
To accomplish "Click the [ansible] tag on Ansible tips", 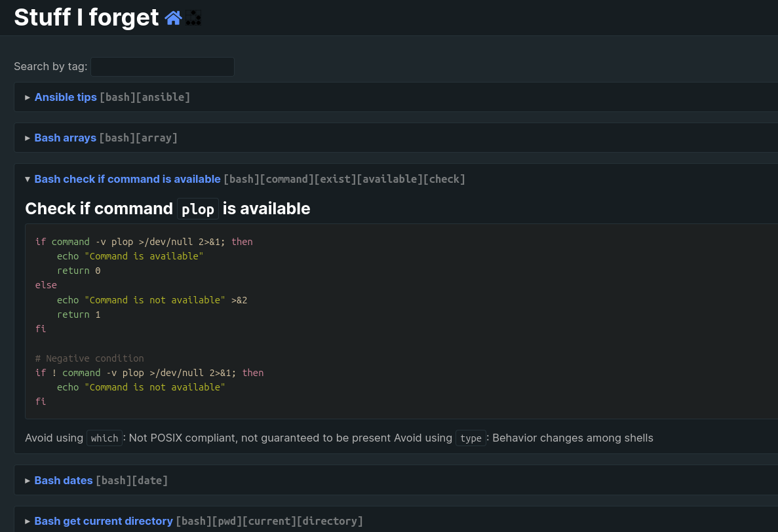I will point(163,97).
